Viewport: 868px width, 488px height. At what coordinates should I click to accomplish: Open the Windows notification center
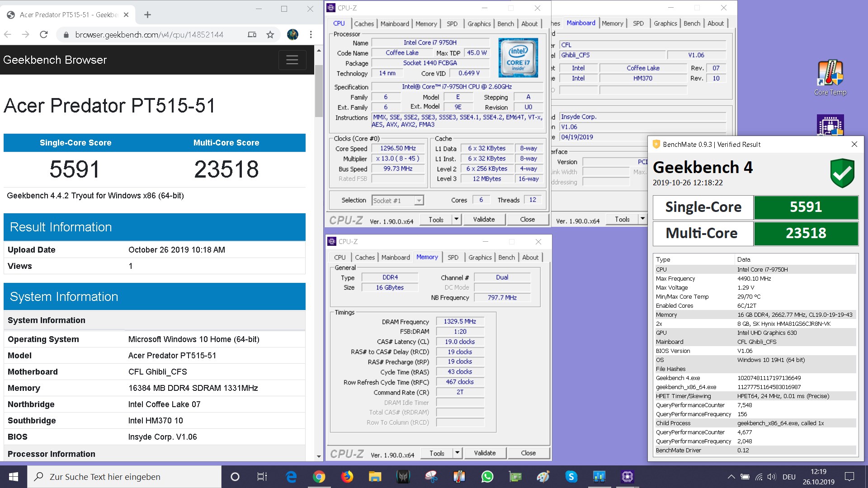point(849,477)
